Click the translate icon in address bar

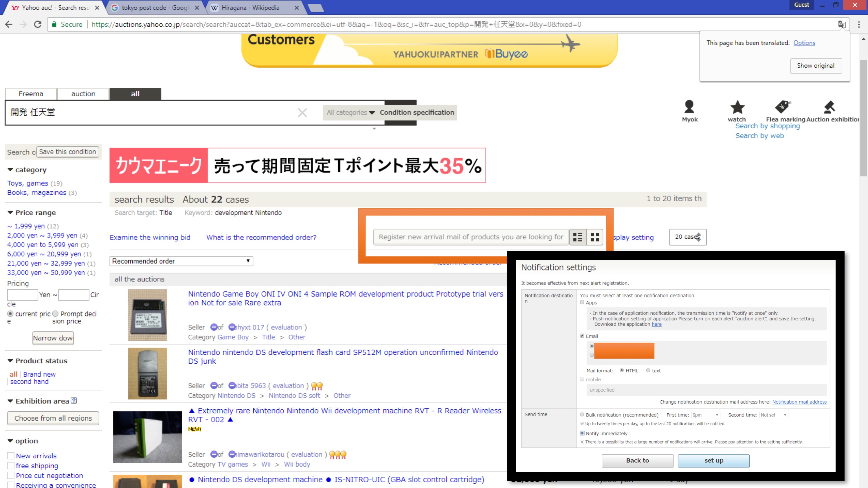click(842, 24)
